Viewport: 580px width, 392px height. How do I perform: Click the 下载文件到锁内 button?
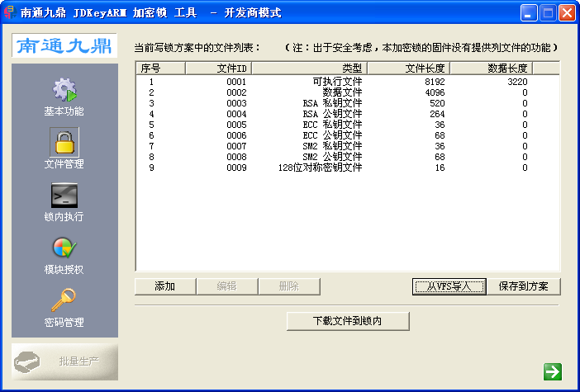tap(348, 321)
